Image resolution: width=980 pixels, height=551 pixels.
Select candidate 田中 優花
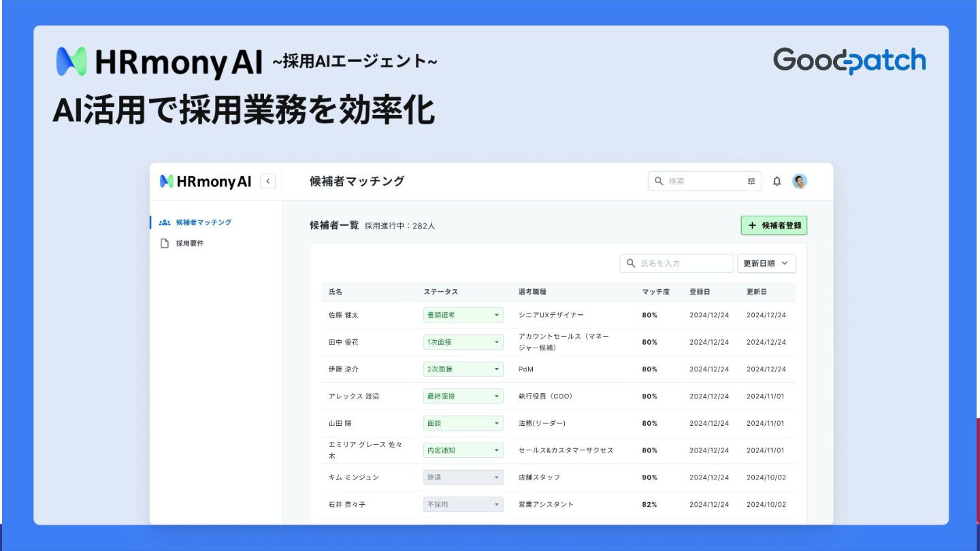point(343,342)
